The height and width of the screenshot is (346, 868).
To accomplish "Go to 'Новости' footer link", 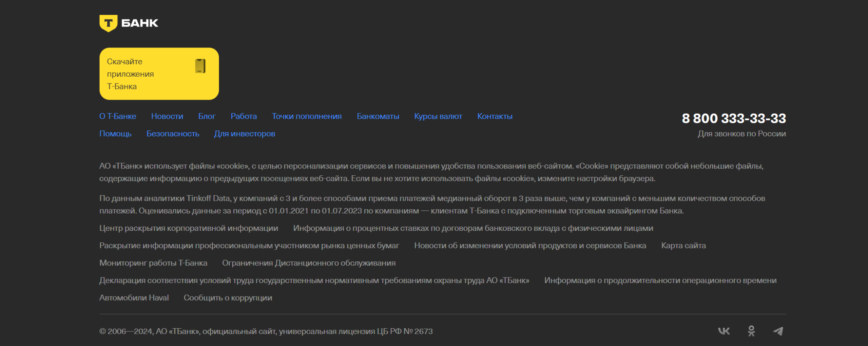I will pyautogui.click(x=167, y=116).
